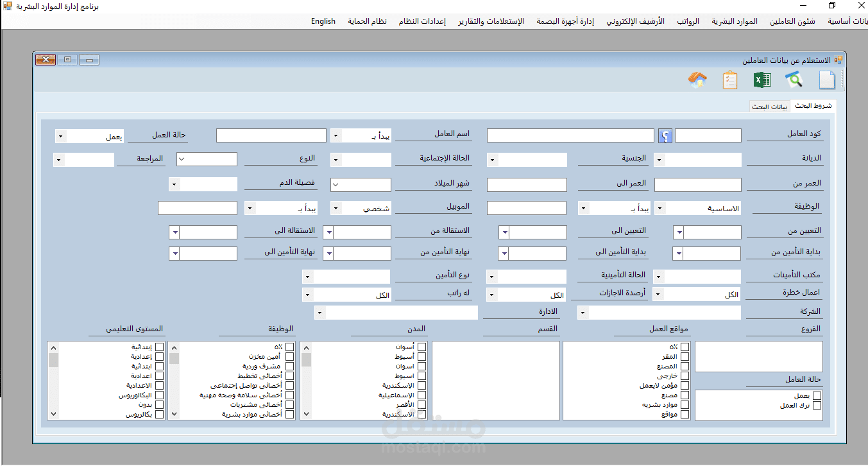Expand the الديانة dropdown
The width and height of the screenshot is (868, 466).
[659, 160]
